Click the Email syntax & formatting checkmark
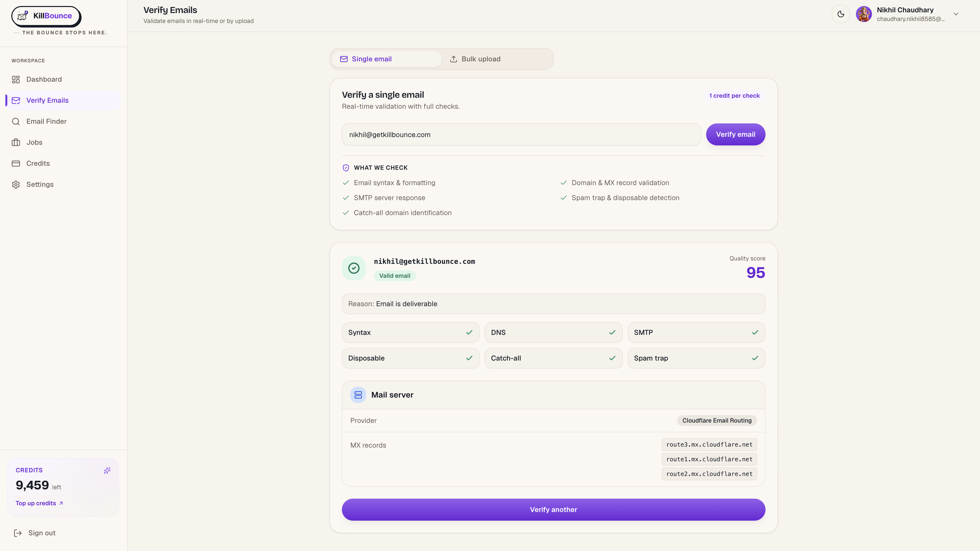This screenshot has width=980, height=551. (x=346, y=183)
